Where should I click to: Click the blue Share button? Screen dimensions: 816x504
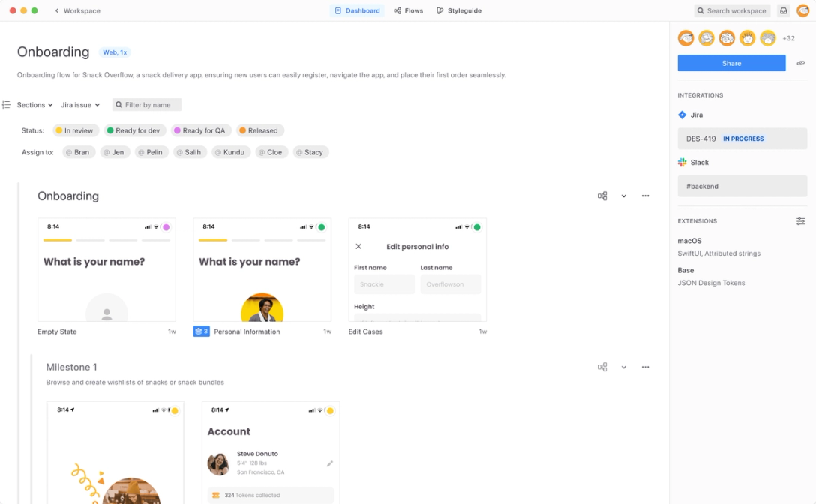click(731, 63)
